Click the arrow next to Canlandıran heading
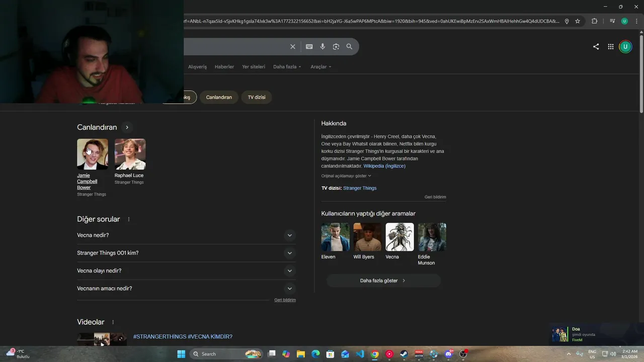The width and height of the screenshot is (644, 362). (127, 128)
